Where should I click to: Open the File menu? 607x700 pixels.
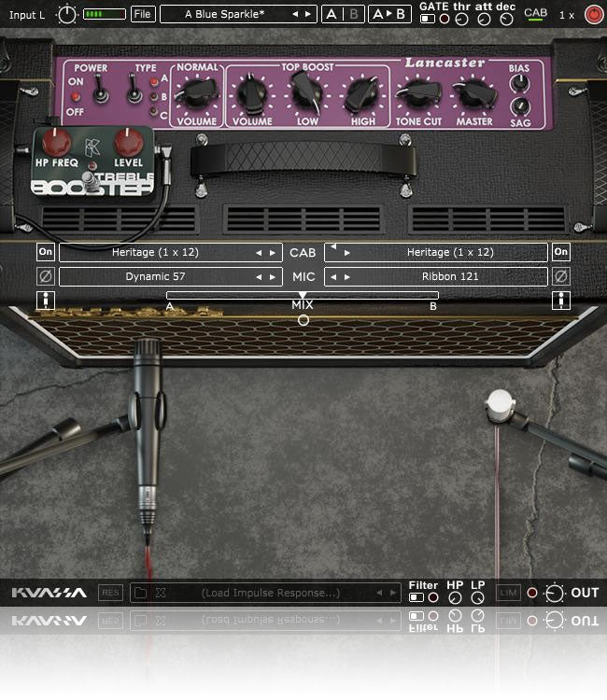(x=143, y=14)
